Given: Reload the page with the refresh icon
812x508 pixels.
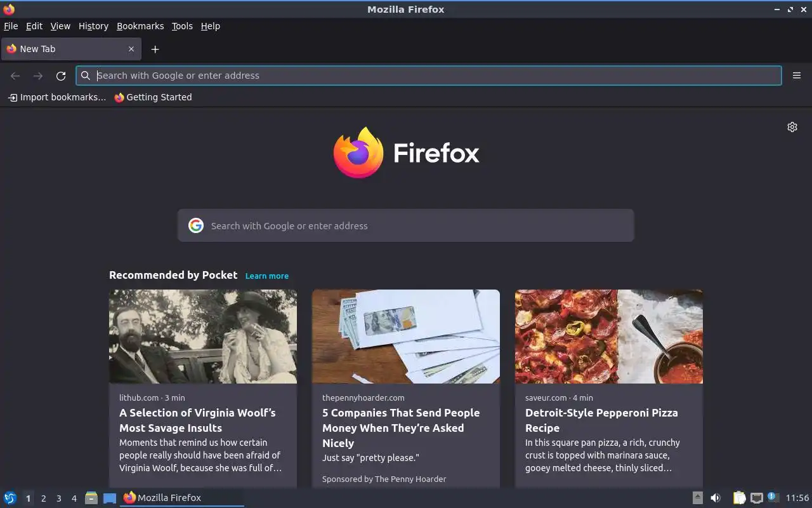Looking at the screenshot, I should pyautogui.click(x=61, y=76).
